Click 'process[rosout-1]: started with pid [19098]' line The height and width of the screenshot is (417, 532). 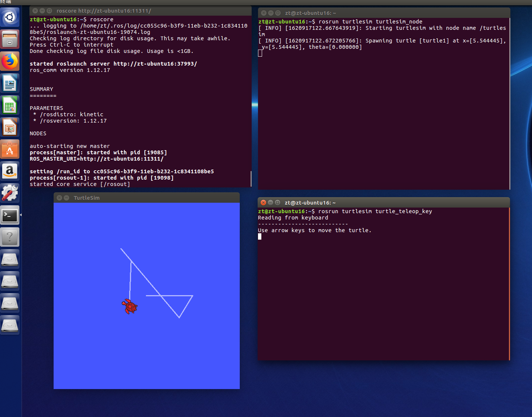tap(102, 178)
